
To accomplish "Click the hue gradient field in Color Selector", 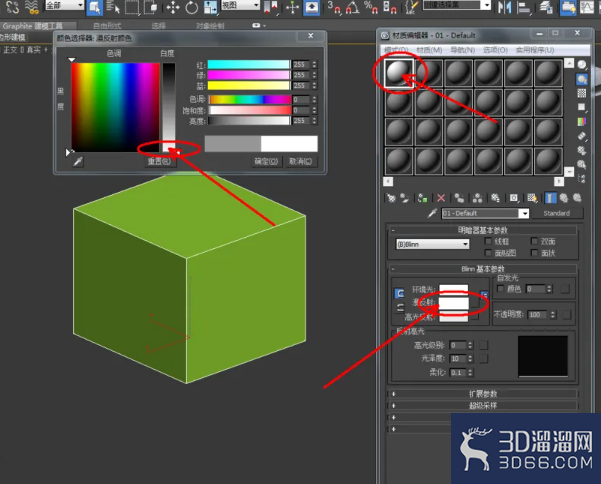I will pyautogui.click(x=115, y=107).
